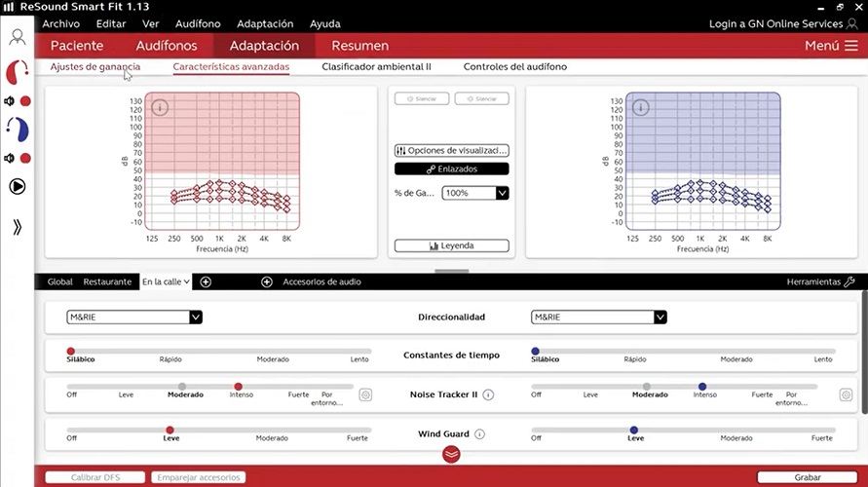Select the Restaurante program tab

click(x=107, y=281)
